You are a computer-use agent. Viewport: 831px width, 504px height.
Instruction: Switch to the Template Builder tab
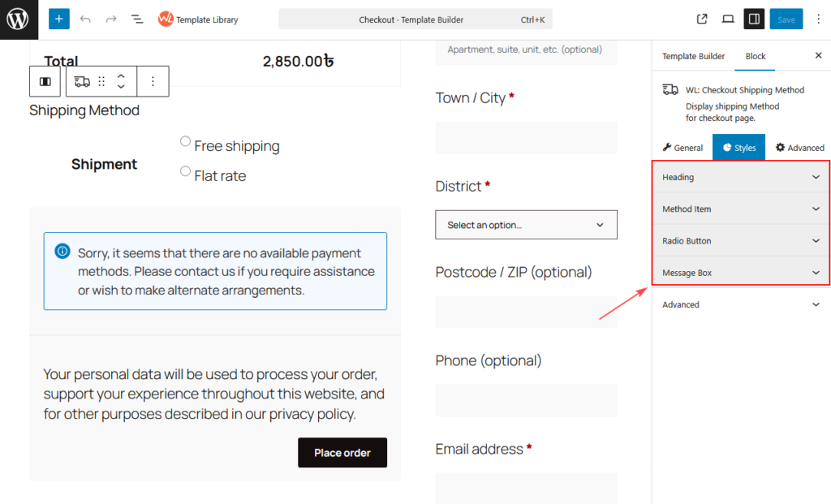pos(693,56)
